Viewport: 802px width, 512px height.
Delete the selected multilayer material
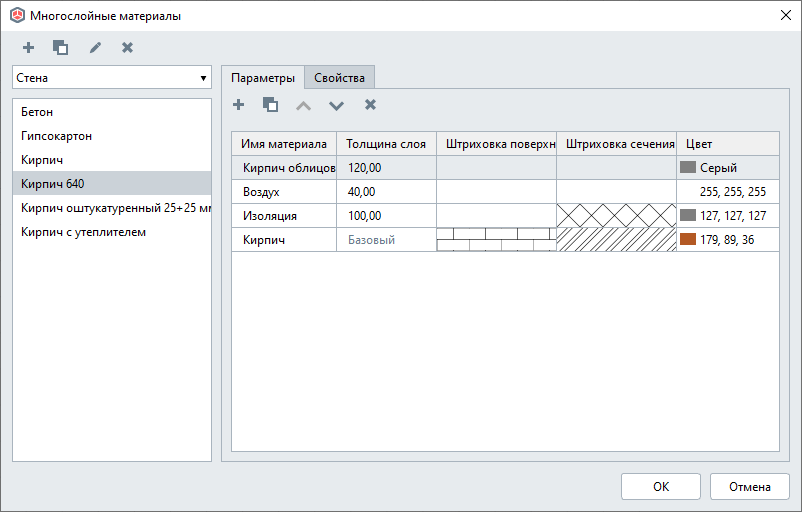point(127,47)
